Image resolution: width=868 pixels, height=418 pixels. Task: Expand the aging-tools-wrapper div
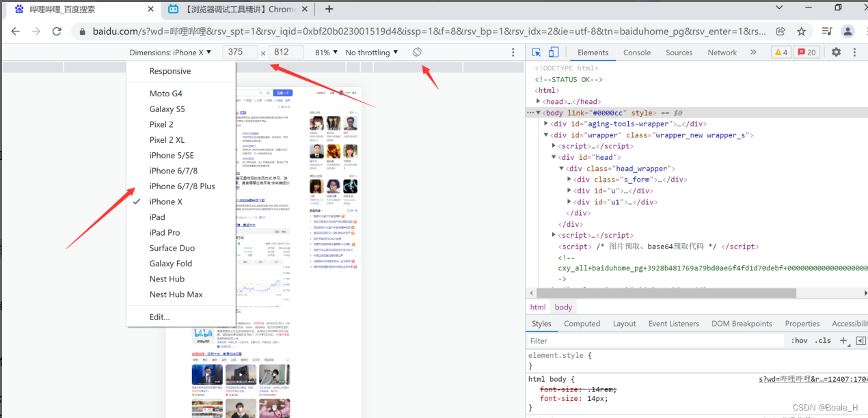pos(546,124)
